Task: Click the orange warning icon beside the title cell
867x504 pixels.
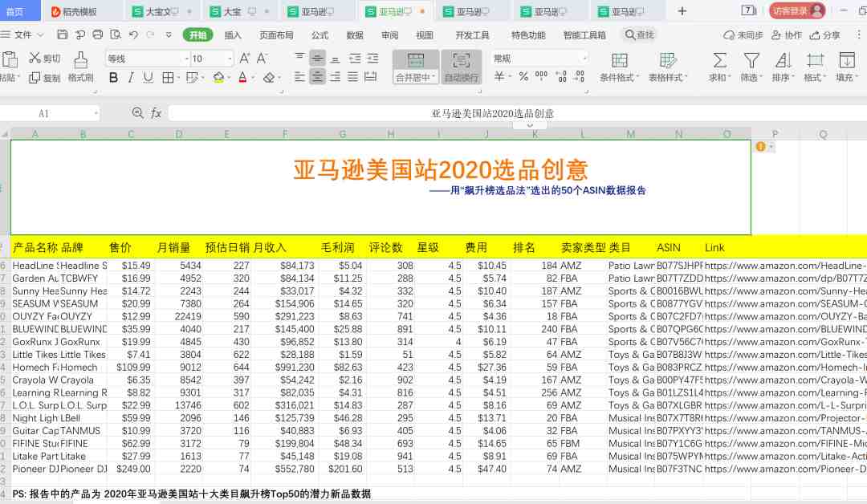Action: coord(761,146)
